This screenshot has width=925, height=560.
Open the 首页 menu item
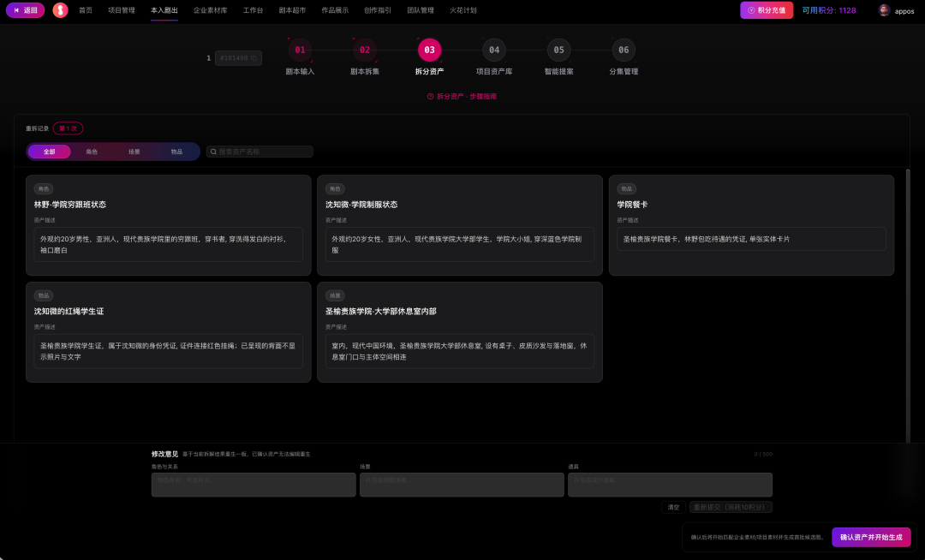coord(86,10)
